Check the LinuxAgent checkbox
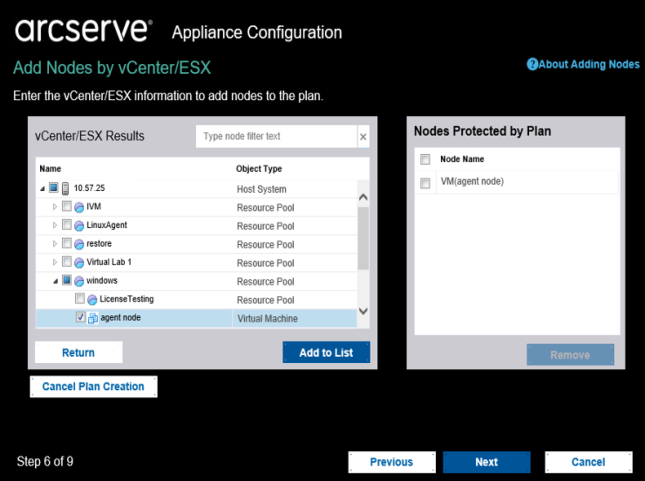The height and width of the screenshot is (481, 645). [x=67, y=224]
